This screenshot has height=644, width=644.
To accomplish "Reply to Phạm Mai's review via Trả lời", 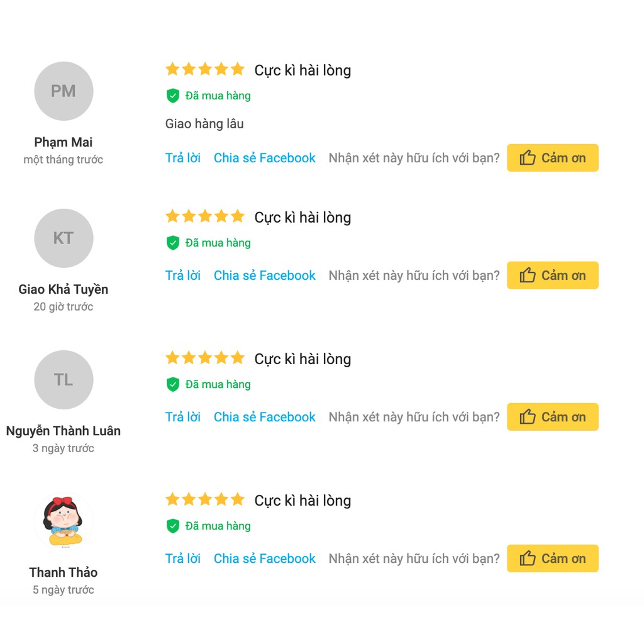I will tap(183, 158).
